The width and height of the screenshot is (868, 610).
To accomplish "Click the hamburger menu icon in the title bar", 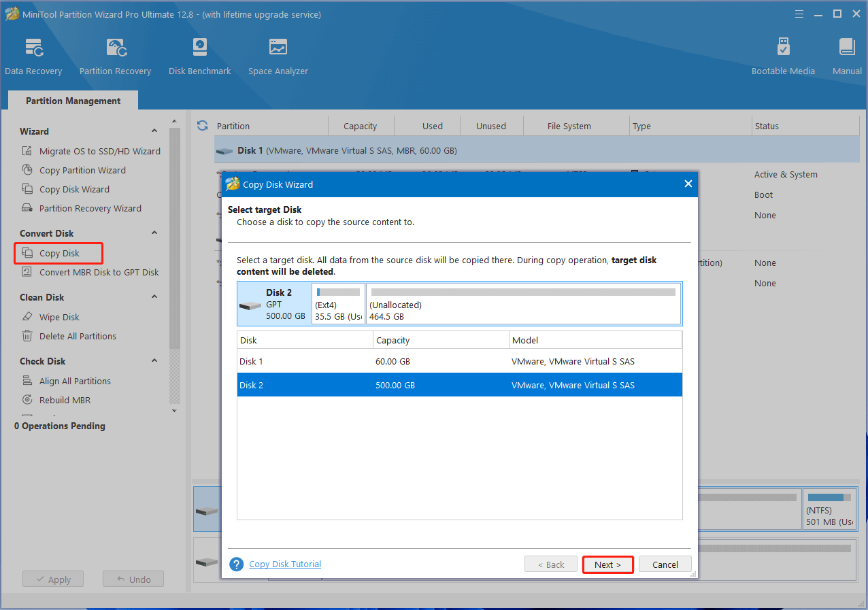I will pyautogui.click(x=801, y=14).
